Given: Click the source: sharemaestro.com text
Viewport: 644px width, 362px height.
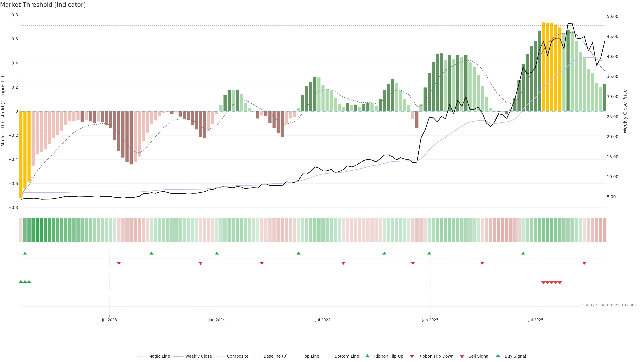Looking at the screenshot, I should click(x=609, y=305).
